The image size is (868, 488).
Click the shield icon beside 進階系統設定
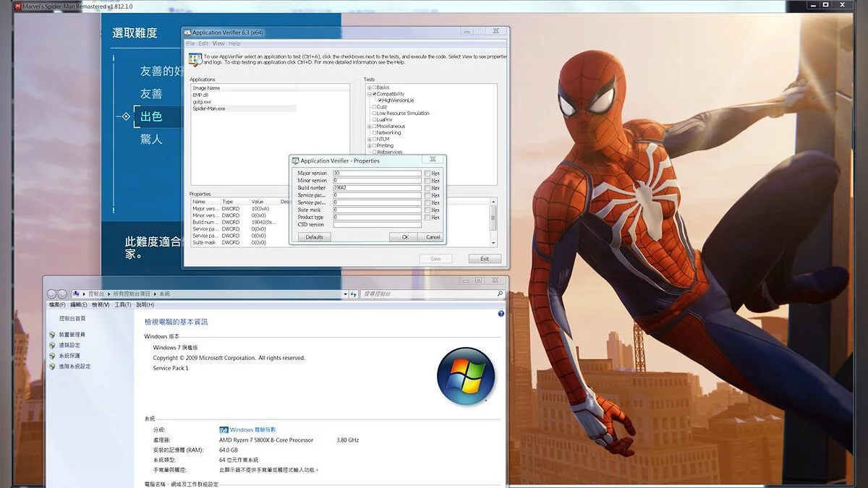(x=52, y=367)
